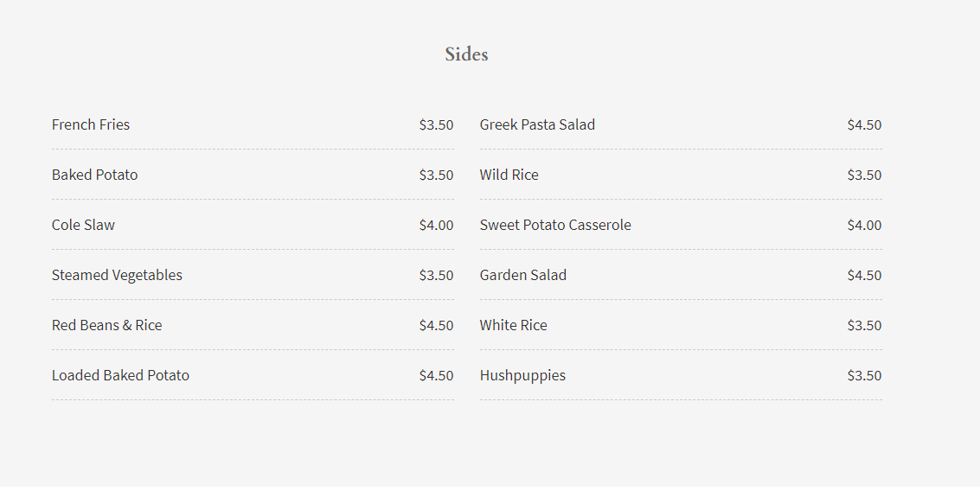Screen dimensions: 980x491
Task: Click the Cole Slaw $4.00 price
Action: (436, 225)
